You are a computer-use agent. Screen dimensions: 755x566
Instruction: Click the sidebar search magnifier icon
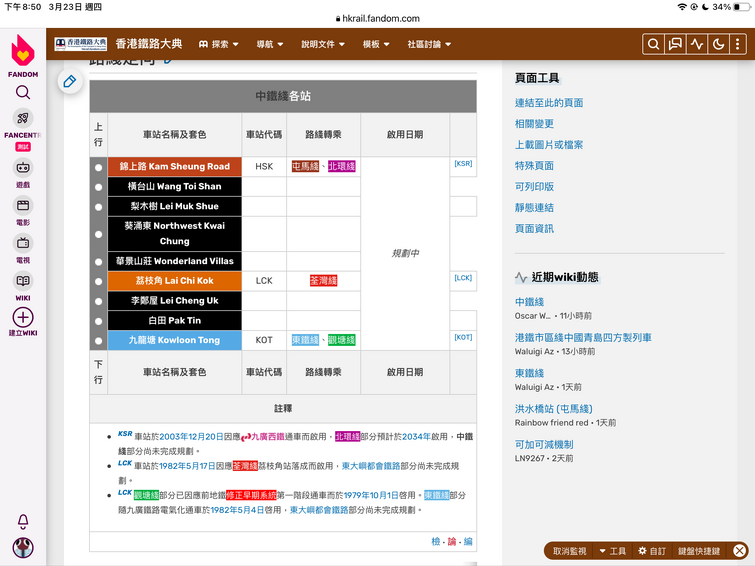pyautogui.click(x=23, y=92)
